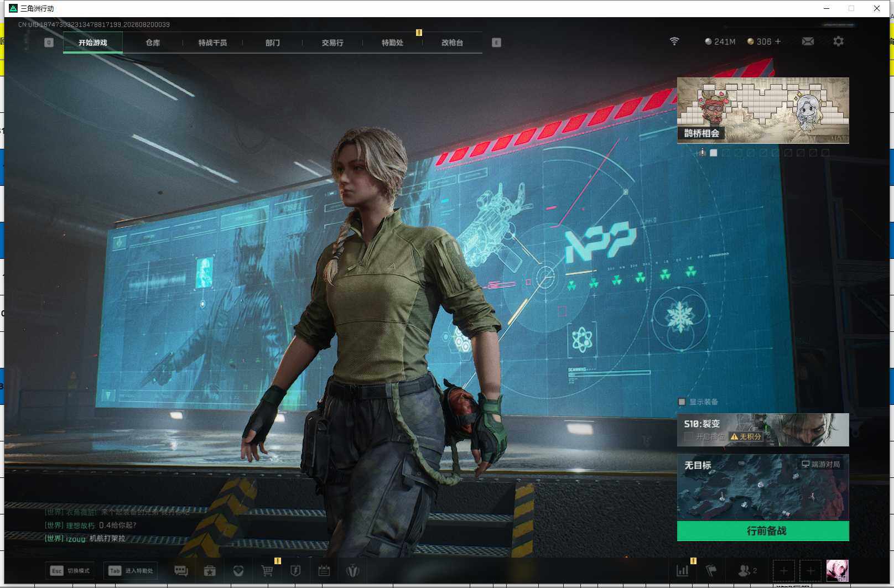Click the Esc 切换模式 button
The height and width of the screenshot is (588, 894).
pyautogui.click(x=70, y=571)
